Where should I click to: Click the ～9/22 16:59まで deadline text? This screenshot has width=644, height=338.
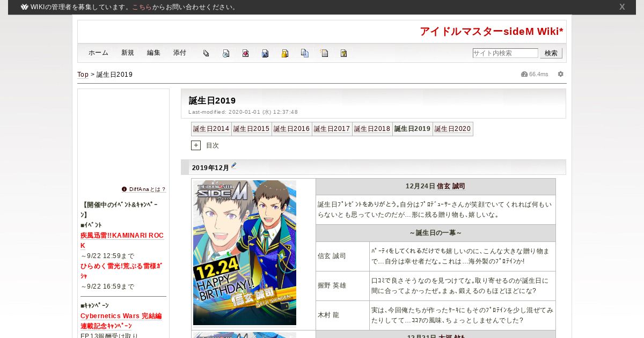[x=107, y=286]
